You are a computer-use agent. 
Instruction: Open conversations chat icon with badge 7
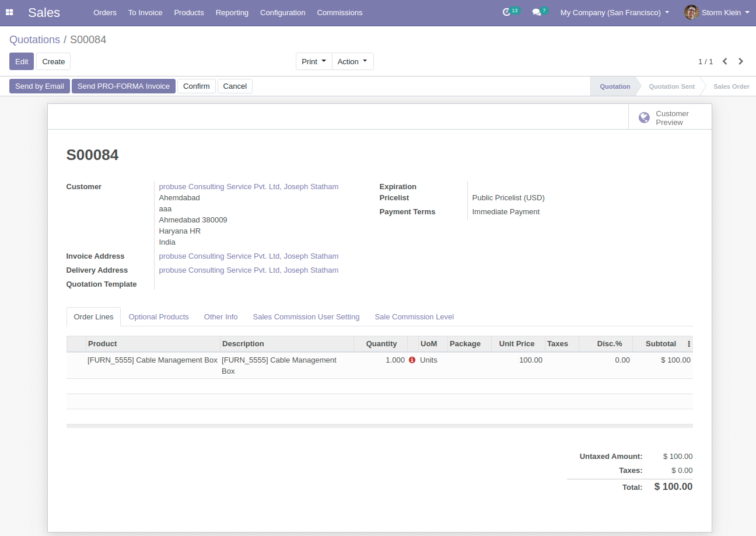(x=540, y=12)
